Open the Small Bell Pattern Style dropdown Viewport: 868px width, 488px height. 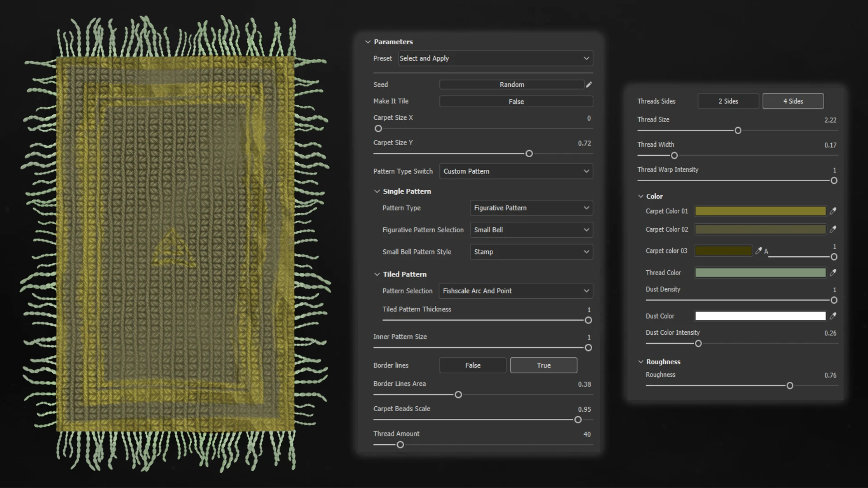(x=531, y=252)
